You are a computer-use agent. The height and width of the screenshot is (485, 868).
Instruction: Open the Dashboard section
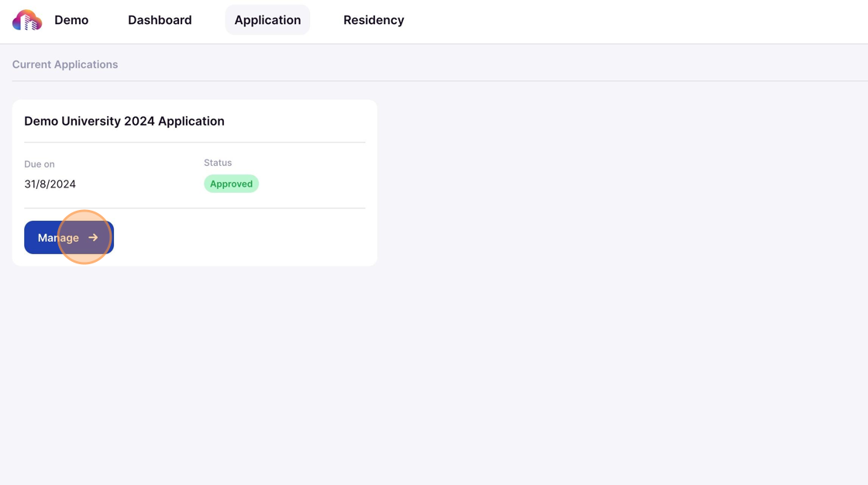point(160,19)
